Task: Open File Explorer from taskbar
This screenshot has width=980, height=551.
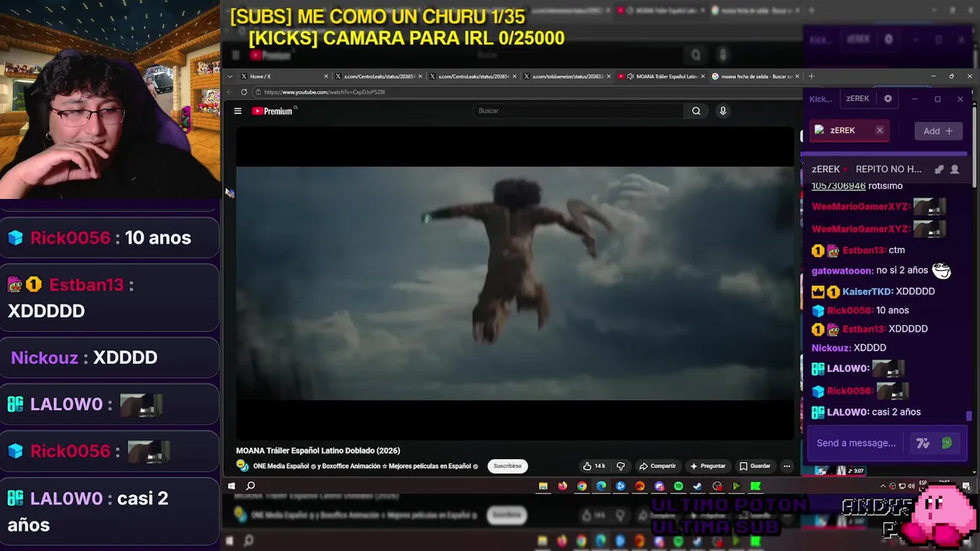Action: click(543, 486)
